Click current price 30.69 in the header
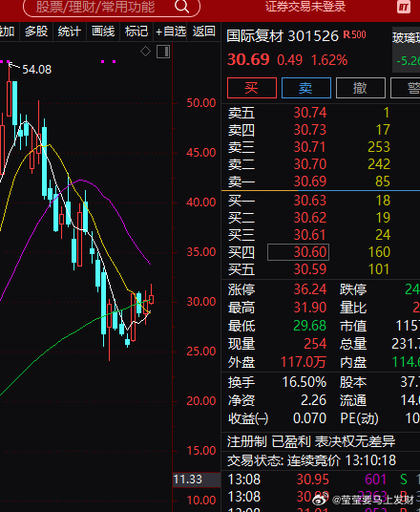The height and width of the screenshot is (512, 420). [x=248, y=60]
